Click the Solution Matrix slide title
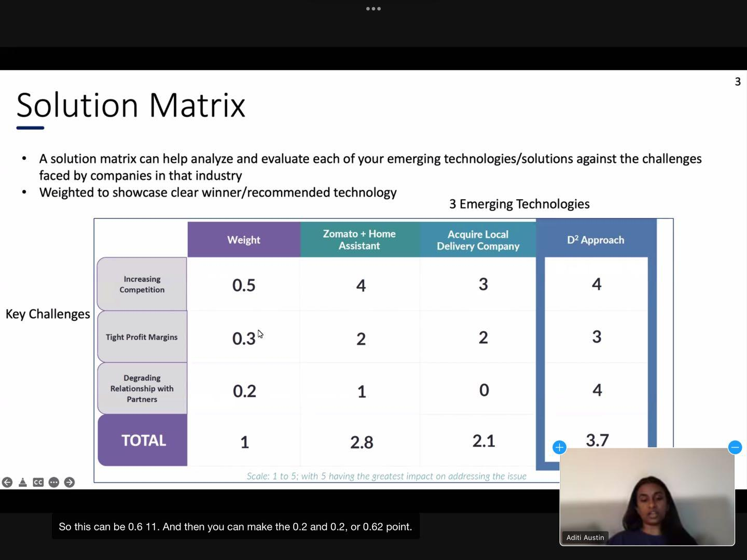Screen dimensions: 747x560 coord(131,105)
